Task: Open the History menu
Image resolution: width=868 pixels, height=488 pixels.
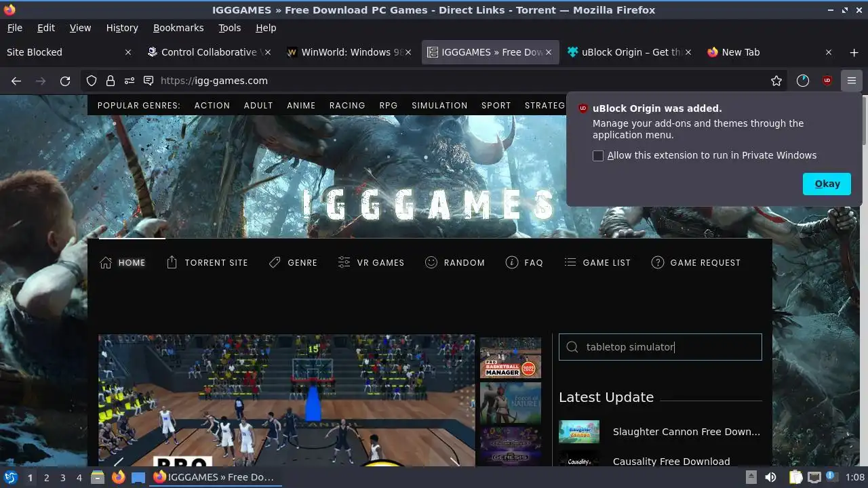Action: [x=122, y=28]
